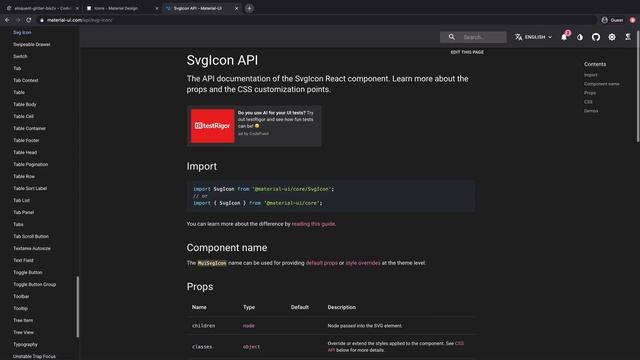The width and height of the screenshot is (640, 360).
Task: Click the 'children' prop name cell
Action: [x=203, y=326]
